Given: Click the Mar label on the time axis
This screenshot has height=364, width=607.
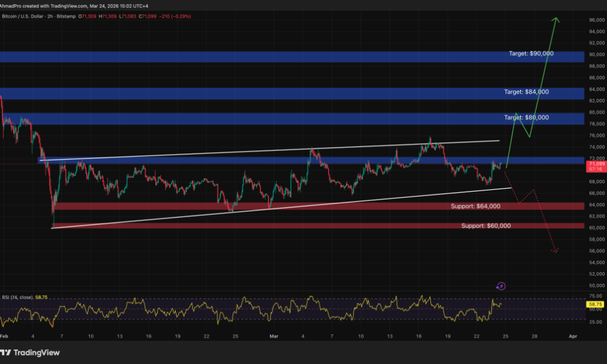Looking at the screenshot, I should pos(274,335).
